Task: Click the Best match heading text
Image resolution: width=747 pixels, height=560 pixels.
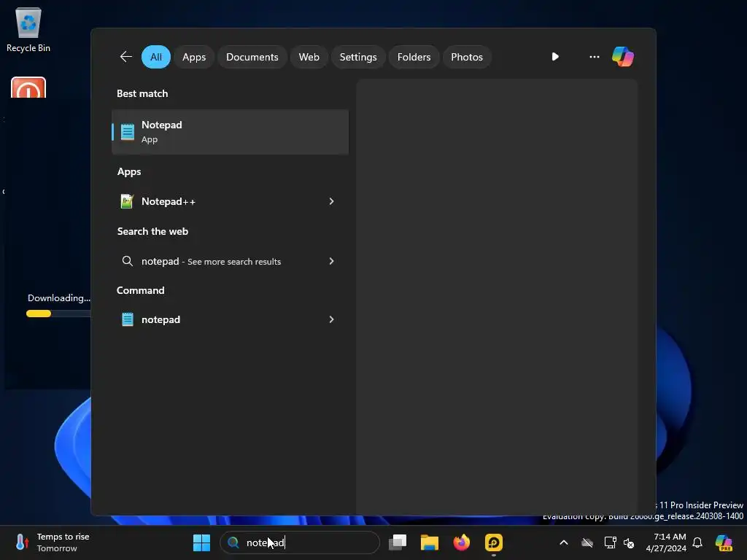Action: (x=142, y=94)
